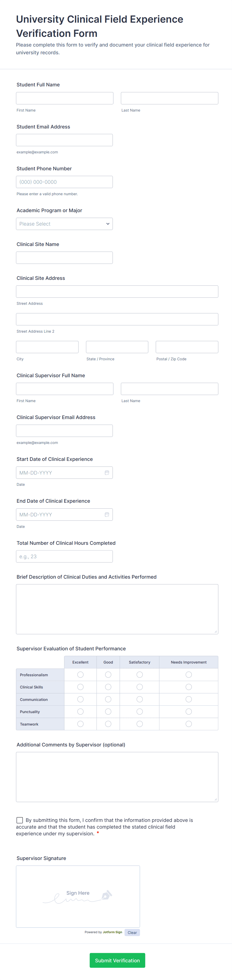This screenshot has height=980, width=232.
Task: Submit the verification form
Action: click(117, 960)
